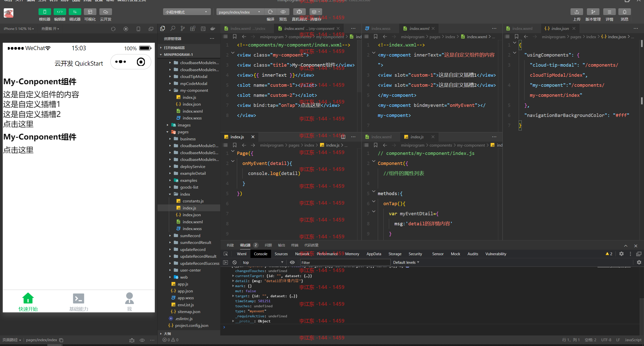
Task: Click the simulator phone device icon
Action: click(x=138, y=29)
